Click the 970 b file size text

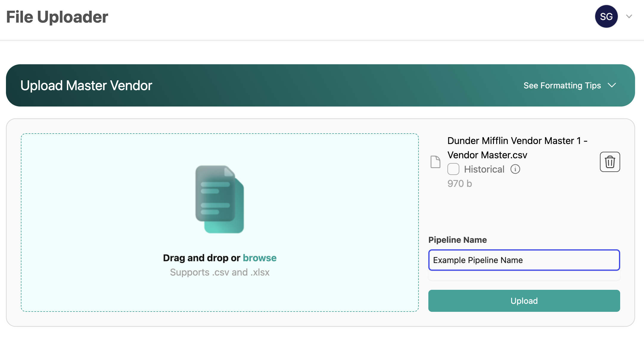coord(460,184)
